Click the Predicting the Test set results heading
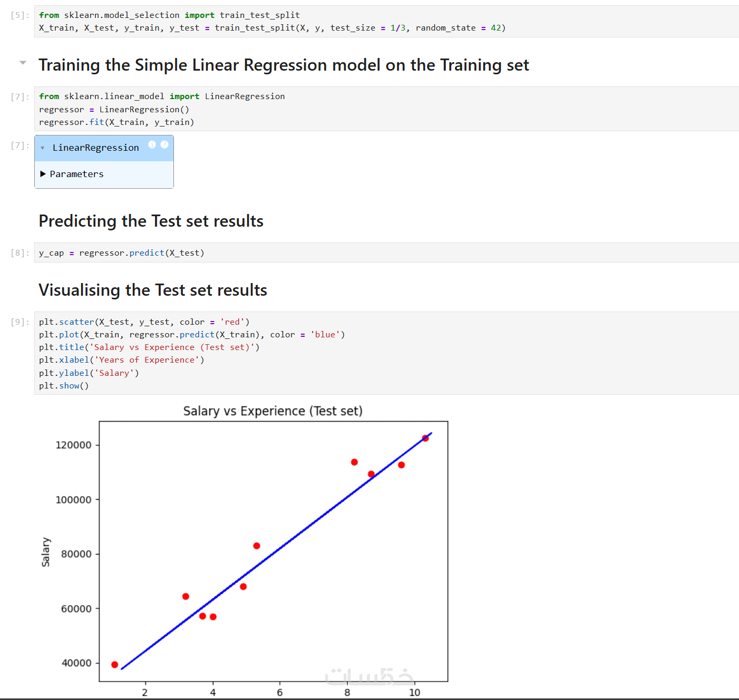Screen dimensions: 739x700 151,221
